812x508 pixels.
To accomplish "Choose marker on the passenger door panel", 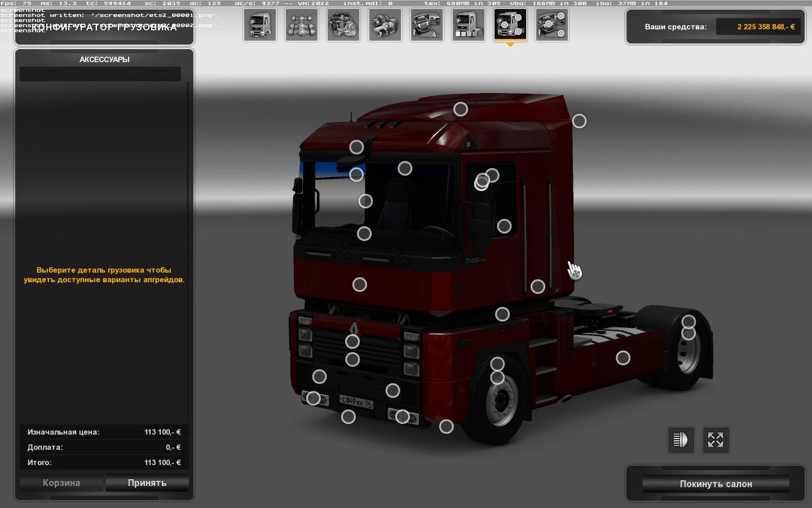I will point(504,226).
